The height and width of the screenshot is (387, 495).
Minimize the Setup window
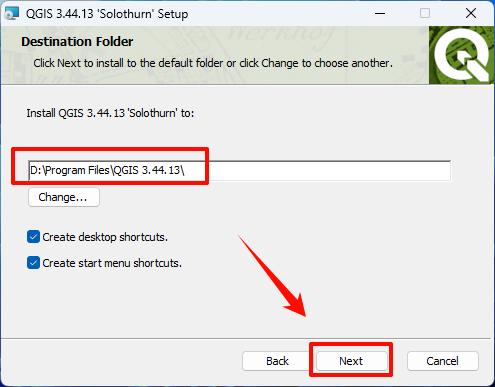380,13
